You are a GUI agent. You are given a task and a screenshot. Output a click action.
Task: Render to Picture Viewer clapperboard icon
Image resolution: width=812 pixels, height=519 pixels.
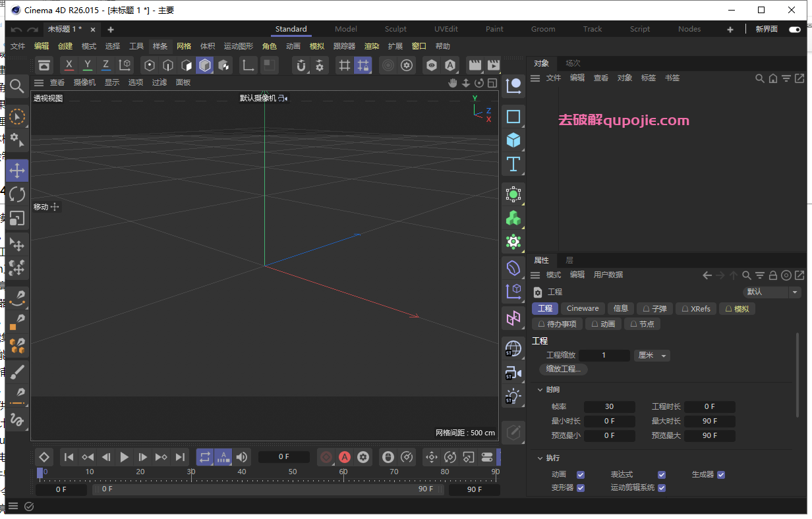pos(493,65)
